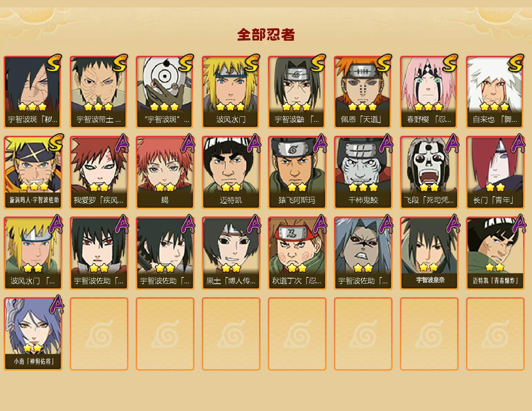This screenshot has height=411, width=532.
Task: Select the 干柿鬼鲛 ninja card
Action: point(363,172)
